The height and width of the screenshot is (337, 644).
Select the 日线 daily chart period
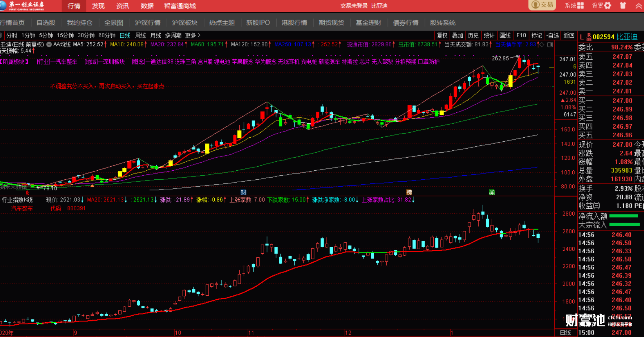coord(125,36)
